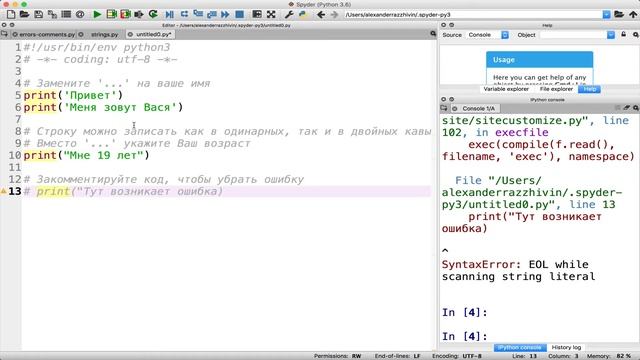
Task: Click the Permissions RW status bar entry
Action: point(338,356)
